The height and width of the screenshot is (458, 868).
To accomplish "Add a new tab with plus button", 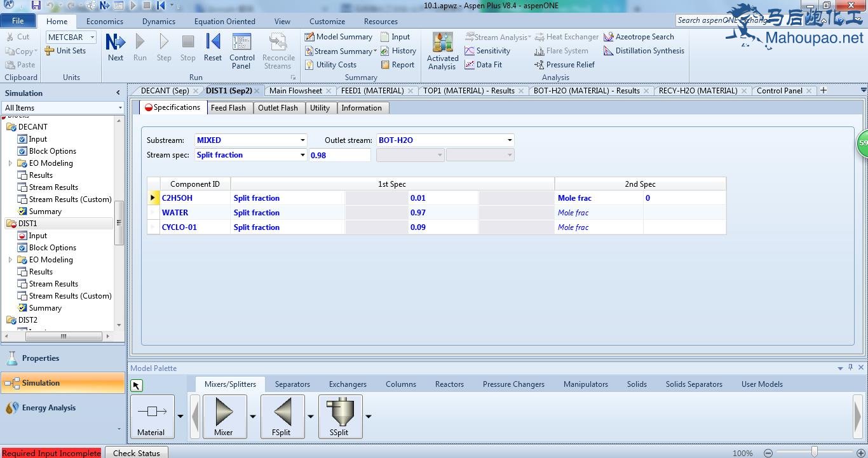I will click(x=824, y=91).
